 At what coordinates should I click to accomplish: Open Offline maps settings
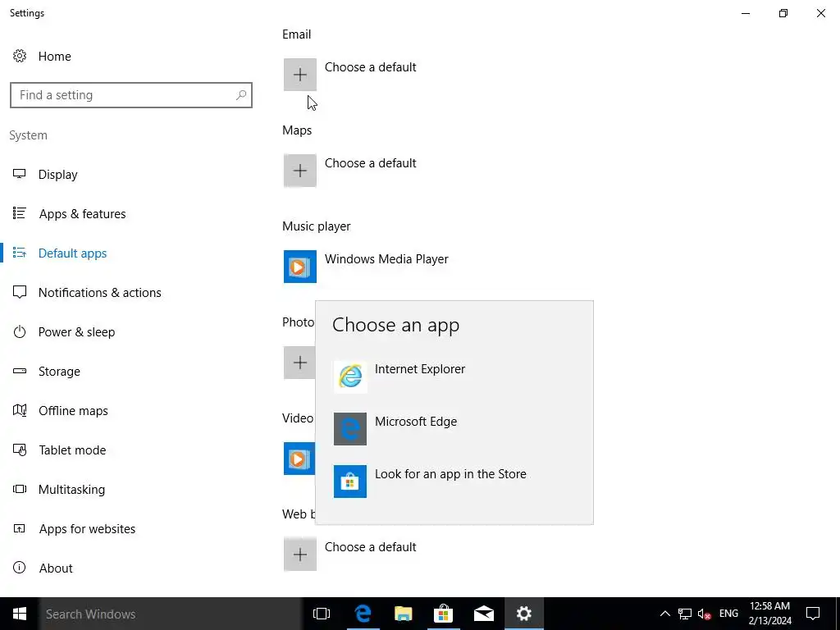[x=73, y=411]
